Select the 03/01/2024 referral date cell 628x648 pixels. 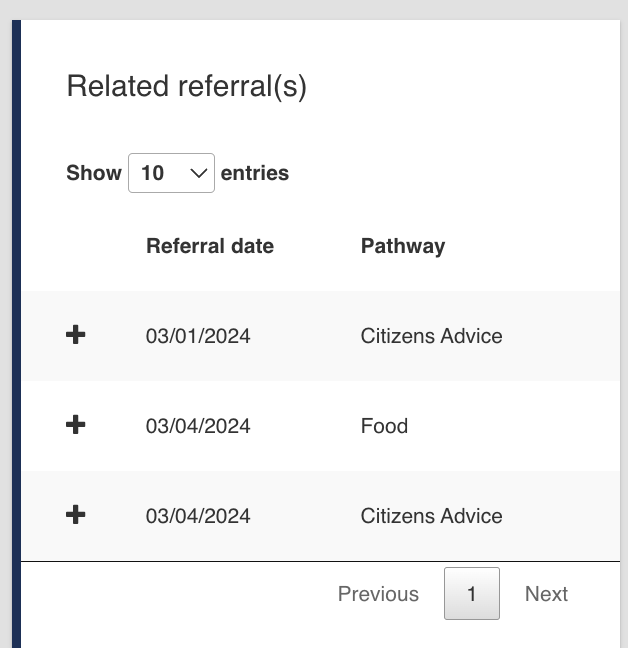(x=198, y=336)
